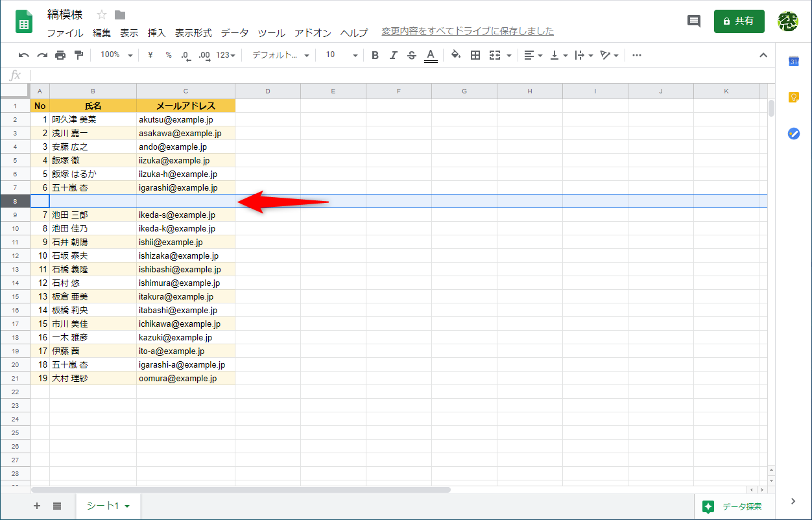
Task: Click the メールアドレス header cell
Action: tap(185, 106)
